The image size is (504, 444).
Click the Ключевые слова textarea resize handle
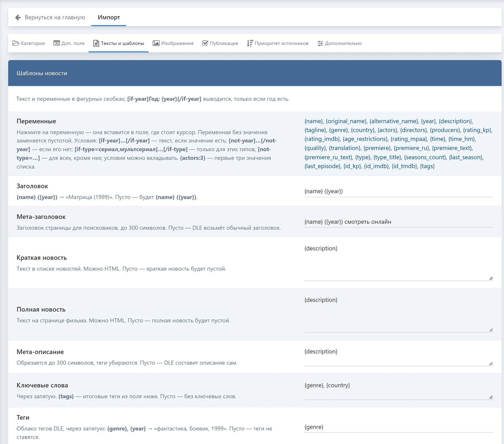491,397
